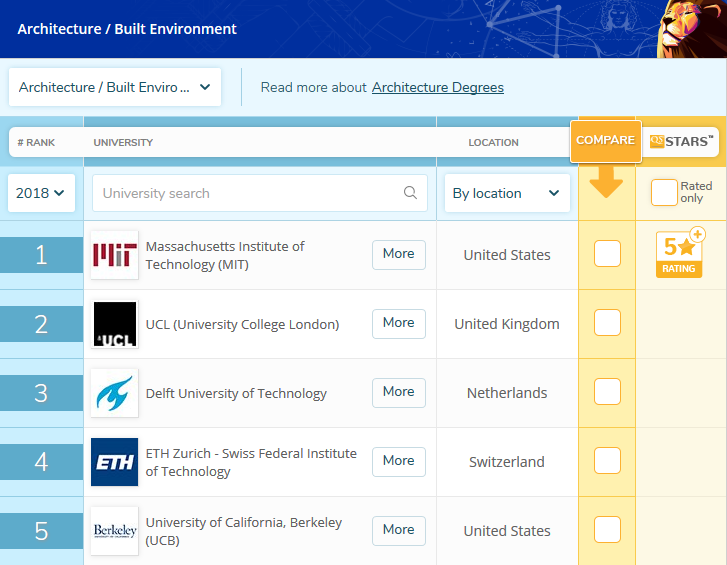Click More button for UCL
Viewport: 727px width, 565px height.
coord(399,324)
